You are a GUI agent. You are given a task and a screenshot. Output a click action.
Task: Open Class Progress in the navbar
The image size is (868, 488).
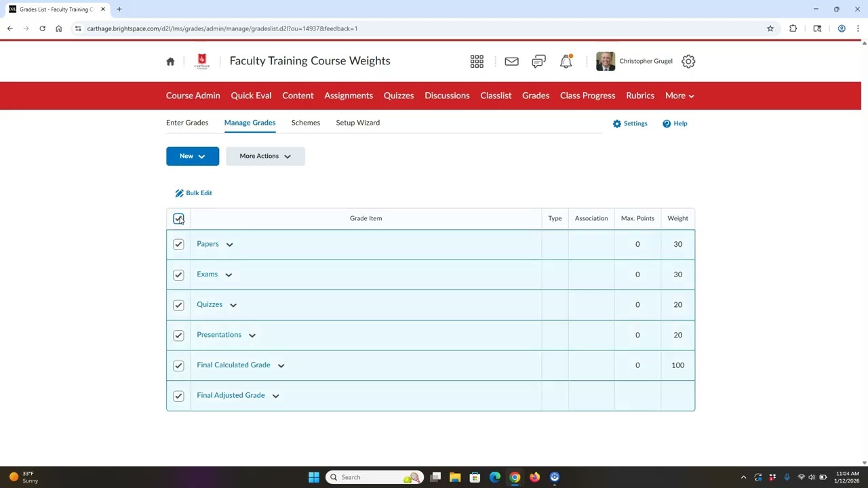tap(587, 96)
